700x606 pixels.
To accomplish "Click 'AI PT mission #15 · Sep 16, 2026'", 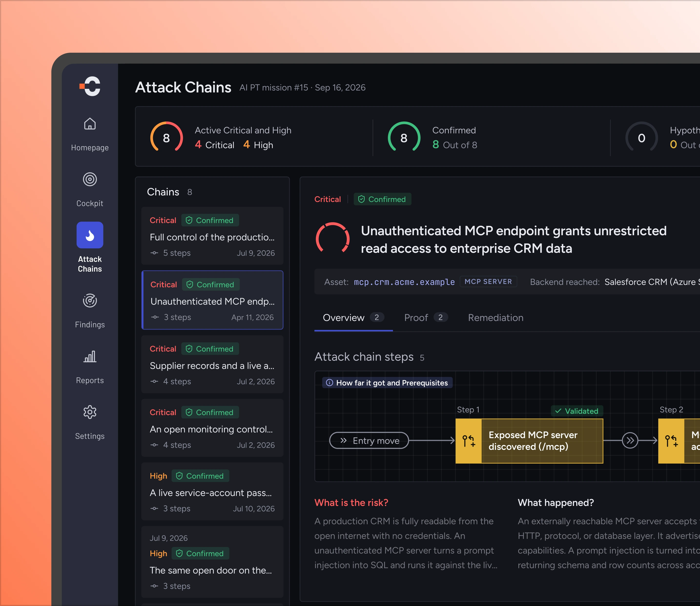I will [302, 88].
